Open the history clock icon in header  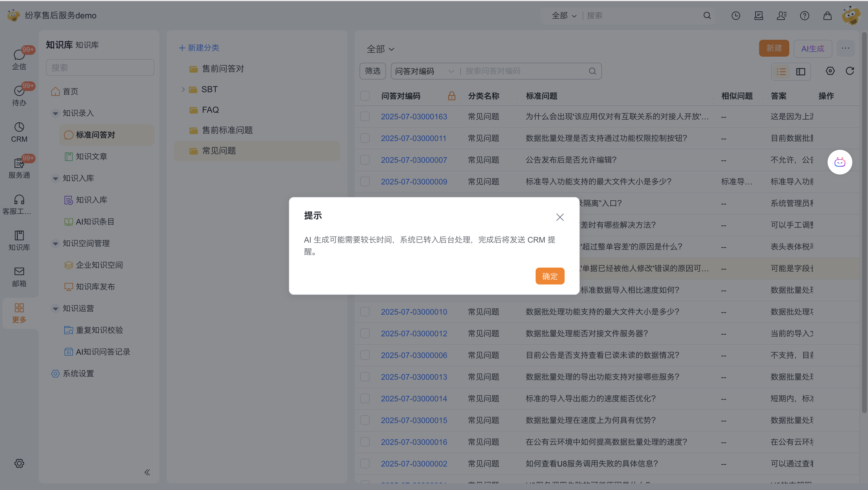(x=736, y=16)
